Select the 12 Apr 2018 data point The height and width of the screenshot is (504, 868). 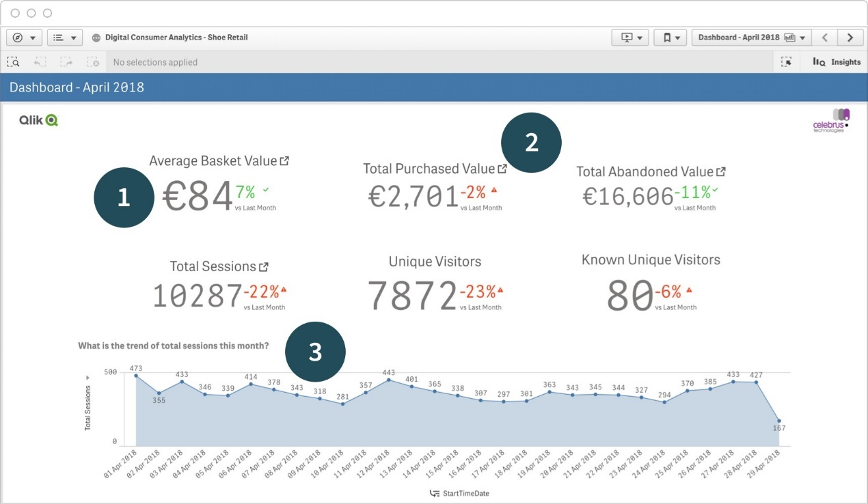click(x=389, y=380)
